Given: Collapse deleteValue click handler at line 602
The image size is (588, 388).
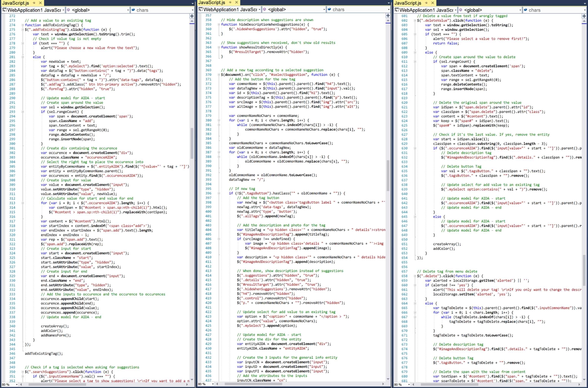Looking at the screenshot, I should (x=415, y=21).
